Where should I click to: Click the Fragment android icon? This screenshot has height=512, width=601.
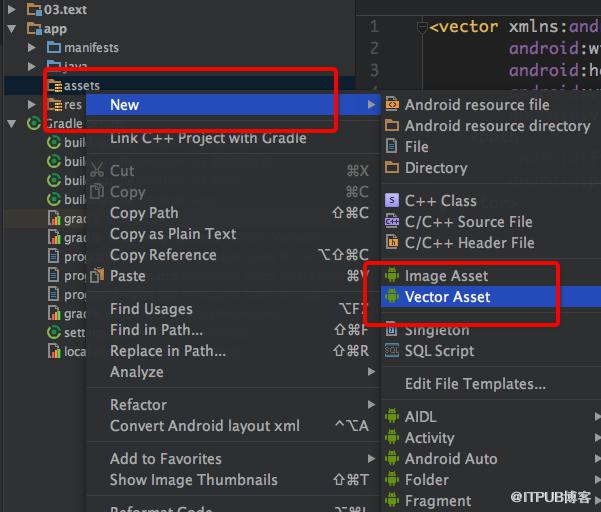point(392,500)
